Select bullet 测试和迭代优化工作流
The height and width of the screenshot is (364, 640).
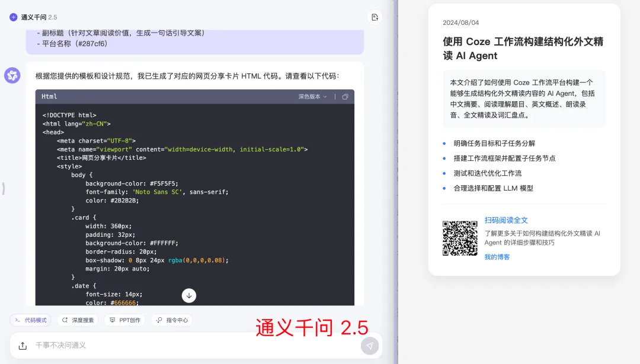487,173
